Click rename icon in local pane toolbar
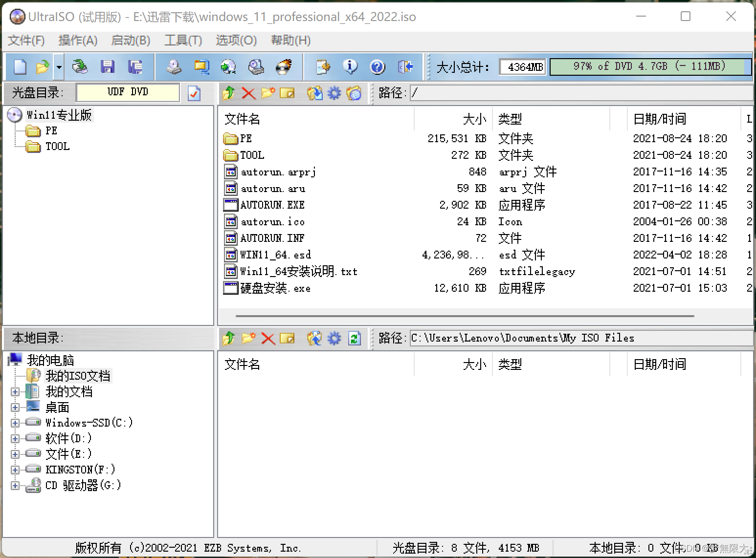Image resolution: width=756 pixels, height=558 pixels. [x=287, y=338]
